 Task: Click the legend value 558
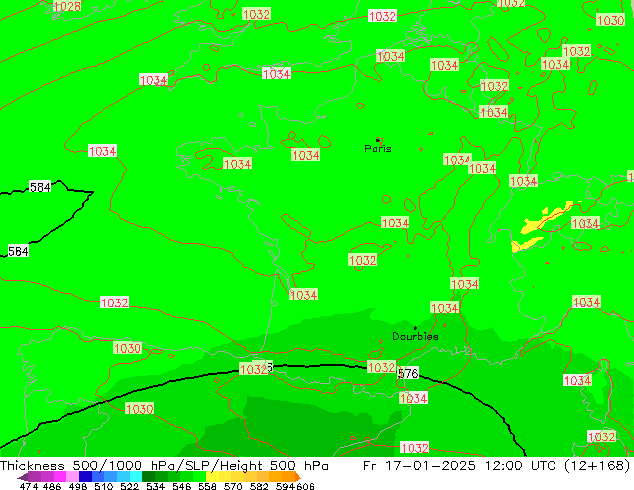click(207, 486)
